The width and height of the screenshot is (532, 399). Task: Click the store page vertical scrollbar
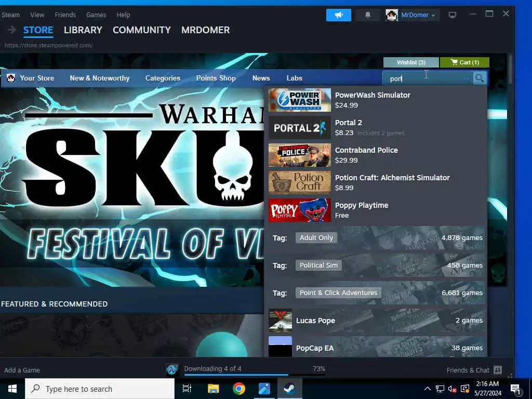pos(511,70)
